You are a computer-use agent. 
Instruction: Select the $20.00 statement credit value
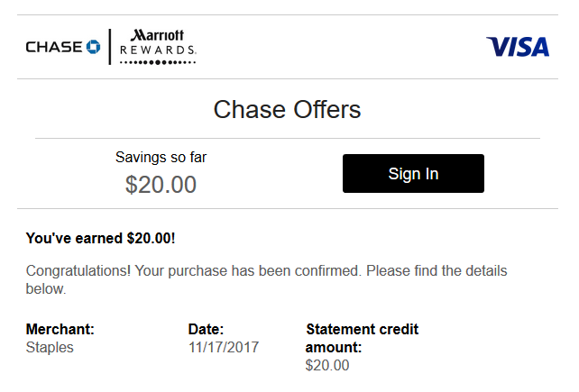click(x=327, y=366)
